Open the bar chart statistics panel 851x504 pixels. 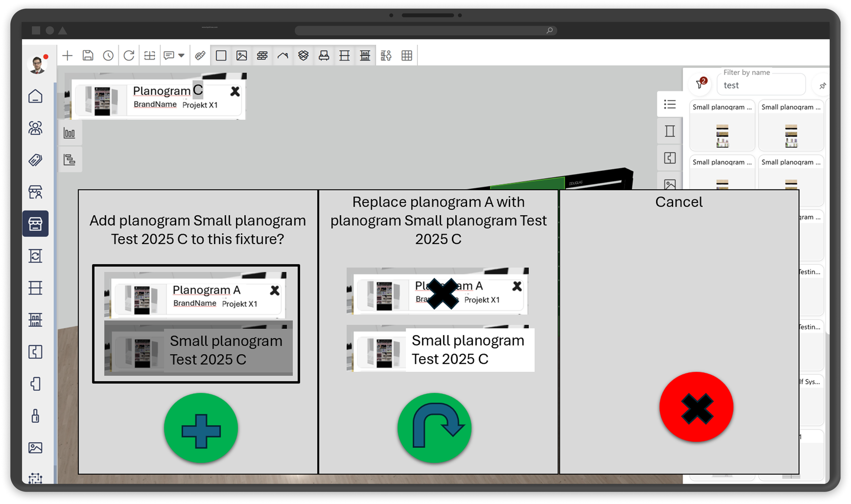pos(69,133)
